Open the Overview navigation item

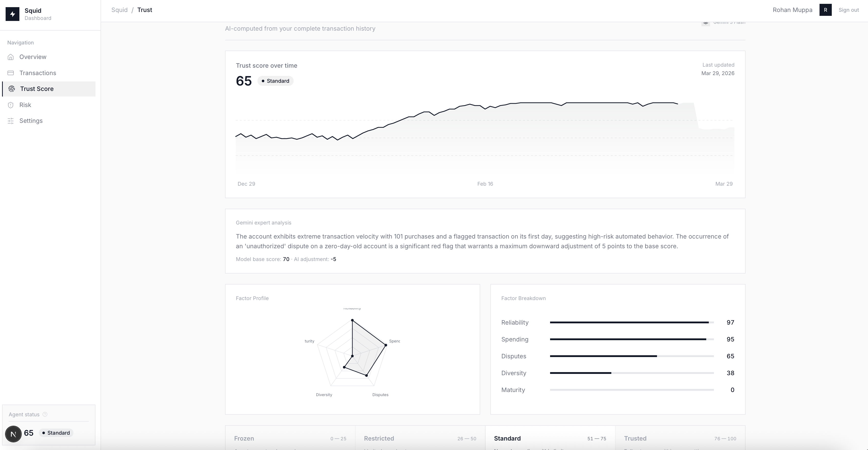point(33,57)
